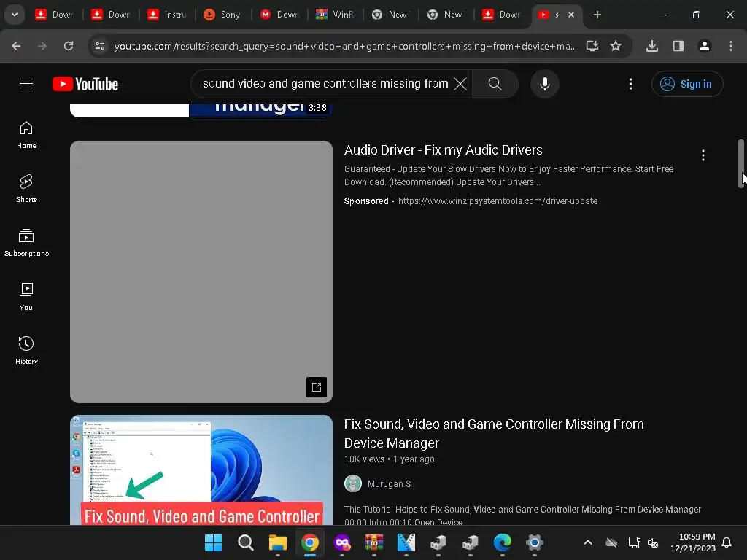Open Audio Driver - Fix my Audio Drivers title
747x560 pixels.
(443, 150)
